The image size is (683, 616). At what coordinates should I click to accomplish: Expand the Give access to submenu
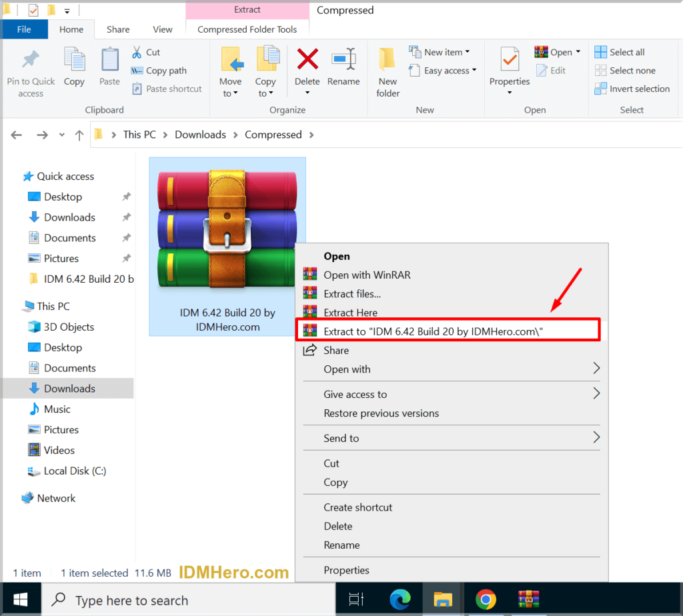click(452, 395)
